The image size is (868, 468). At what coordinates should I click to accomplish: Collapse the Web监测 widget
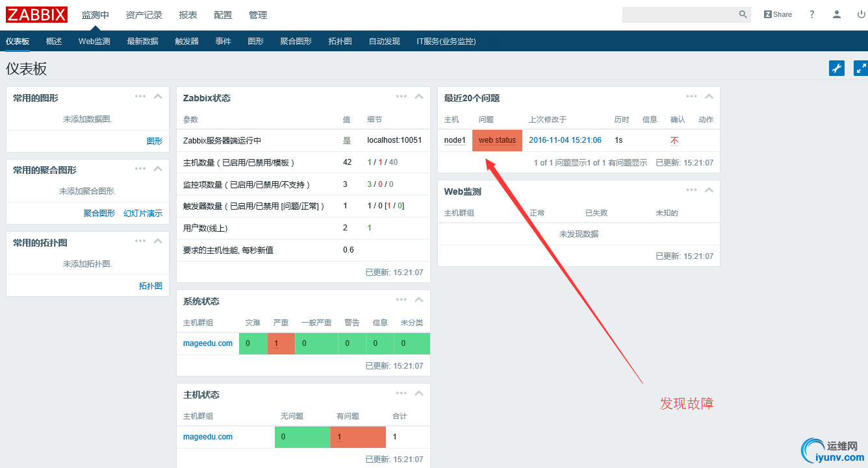(x=709, y=190)
